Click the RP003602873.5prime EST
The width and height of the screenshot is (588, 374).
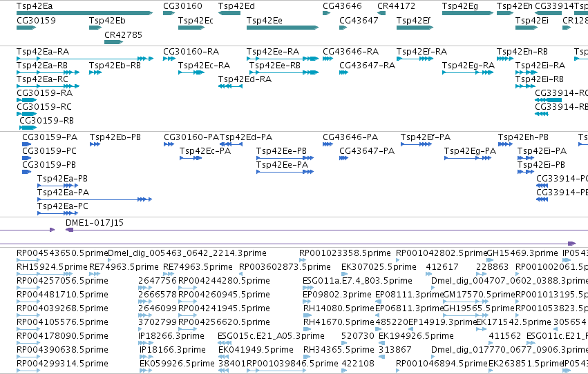[240, 275]
